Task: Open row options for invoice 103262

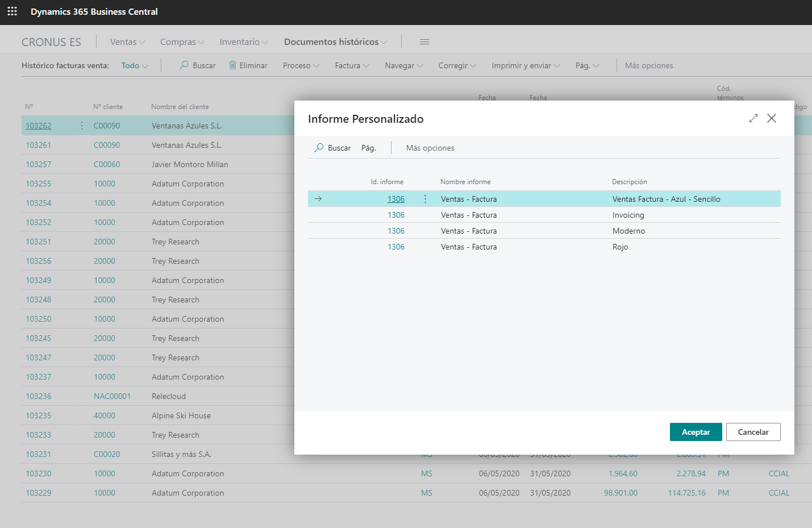Action: coord(82,126)
